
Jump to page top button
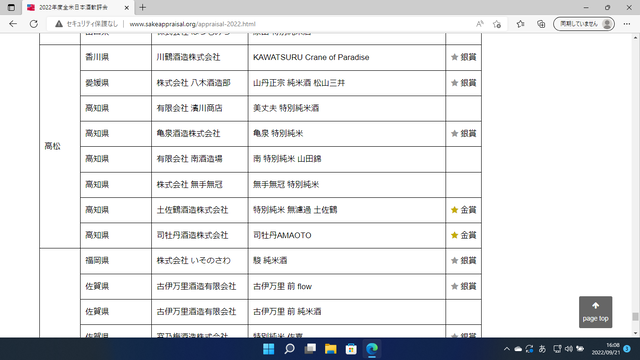click(x=596, y=312)
